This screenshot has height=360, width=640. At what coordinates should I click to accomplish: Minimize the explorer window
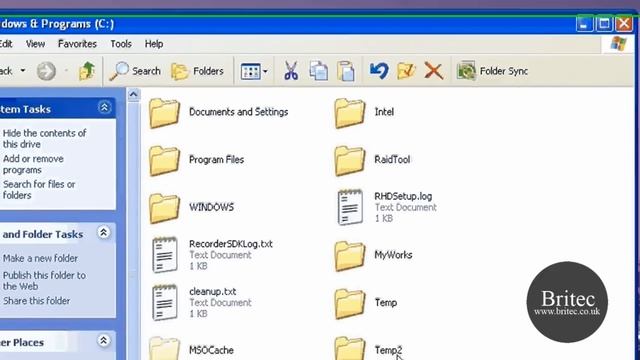tap(584, 24)
